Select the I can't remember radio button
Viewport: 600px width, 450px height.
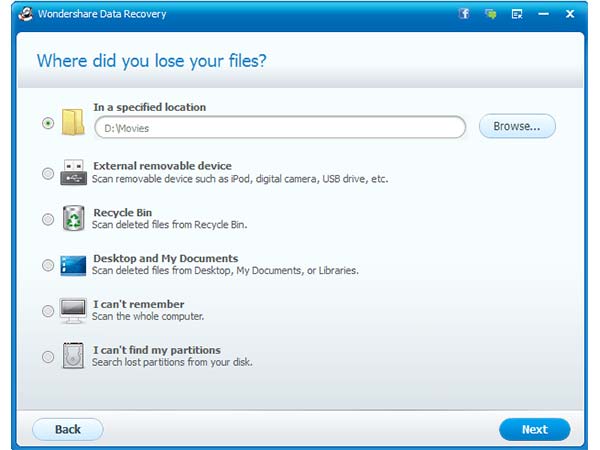coord(48,311)
